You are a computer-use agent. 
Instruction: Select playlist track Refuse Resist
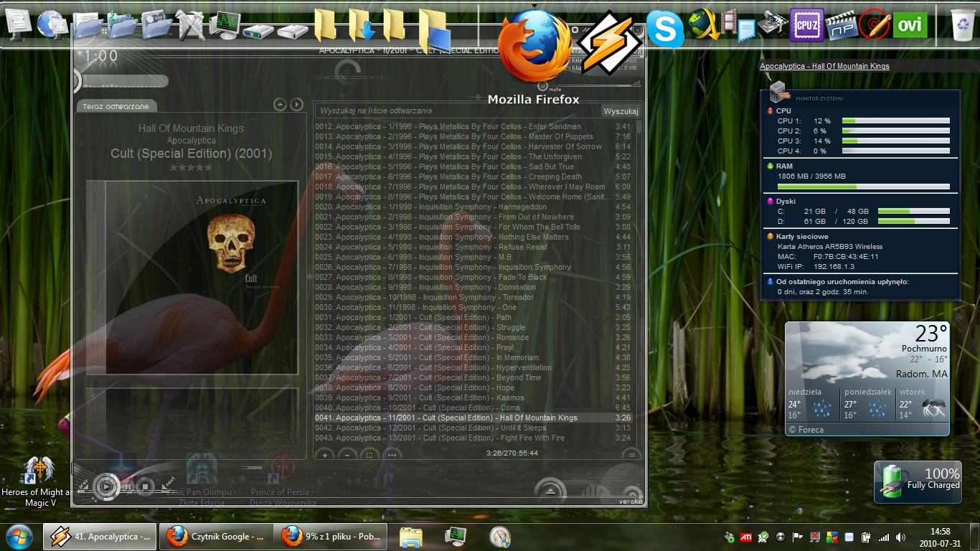coord(474,247)
